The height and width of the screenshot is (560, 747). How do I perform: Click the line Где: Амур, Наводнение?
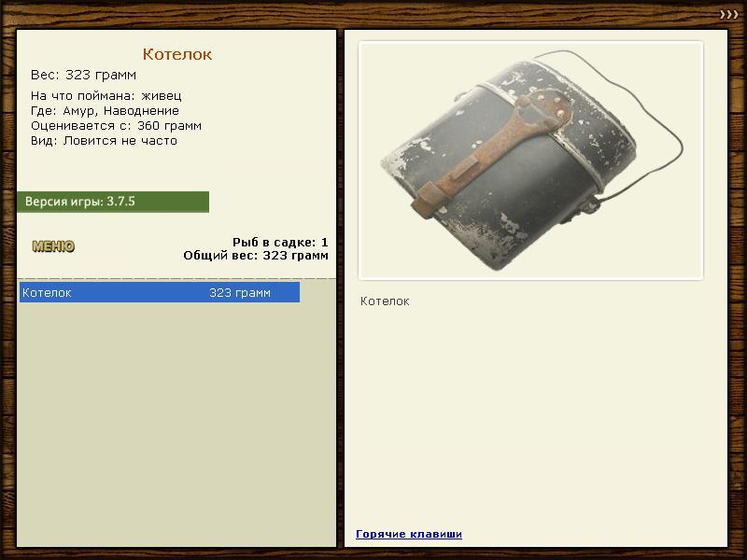click(105, 111)
